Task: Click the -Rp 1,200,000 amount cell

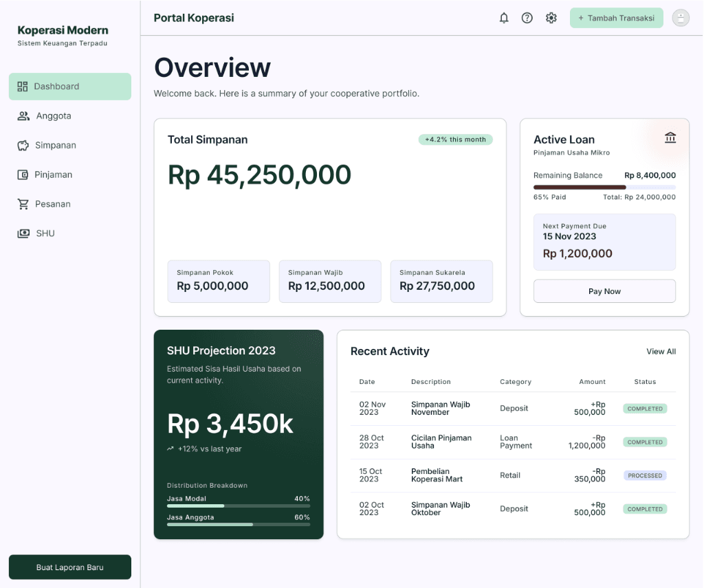Action: coord(587,442)
